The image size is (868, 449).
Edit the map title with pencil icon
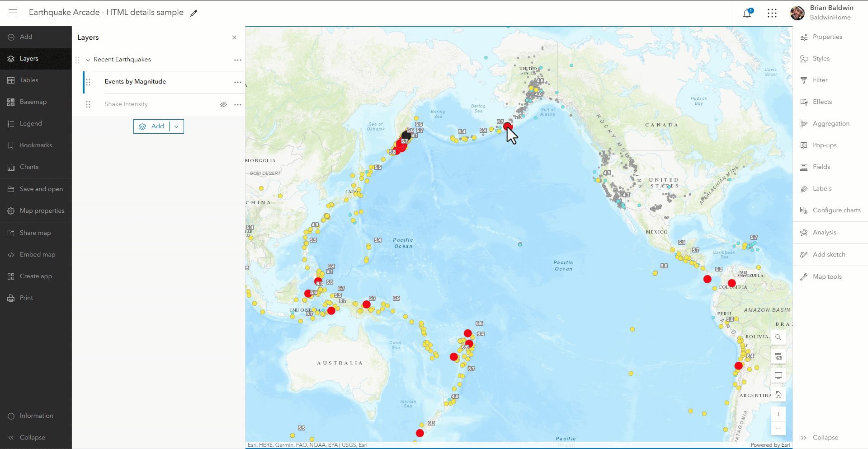click(194, 13)
